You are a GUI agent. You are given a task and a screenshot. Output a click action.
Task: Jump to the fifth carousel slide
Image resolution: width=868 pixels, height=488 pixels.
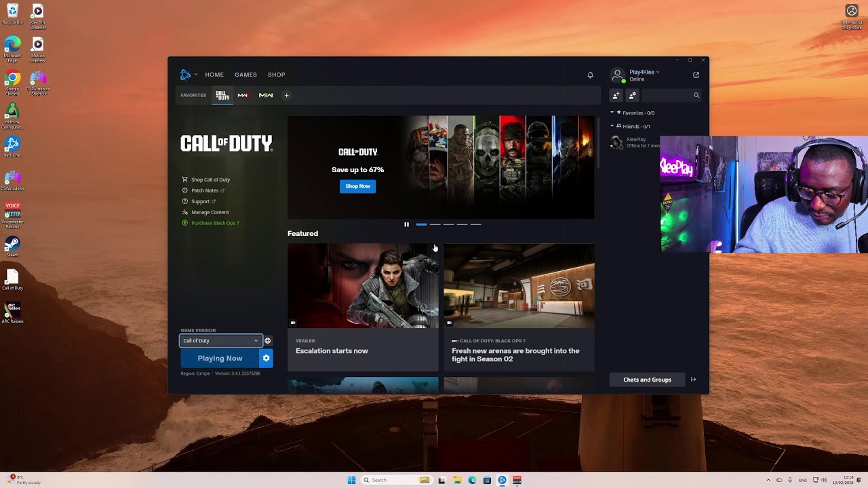475,224
